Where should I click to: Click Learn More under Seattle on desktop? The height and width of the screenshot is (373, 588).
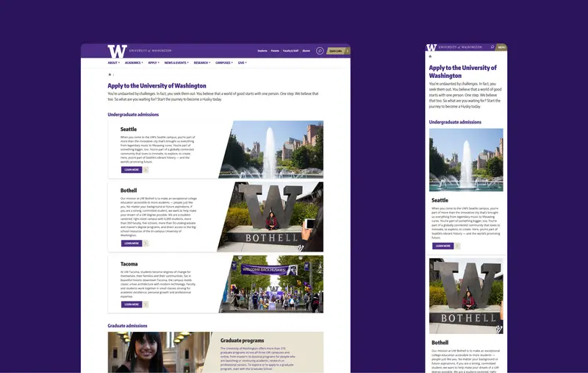(x=132, y=170)
